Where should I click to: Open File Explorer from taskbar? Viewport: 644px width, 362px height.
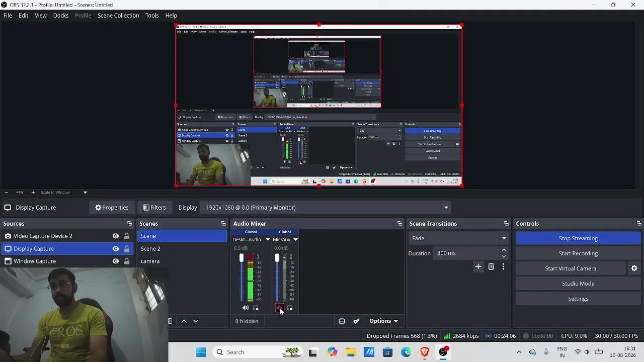click(351, 352)
